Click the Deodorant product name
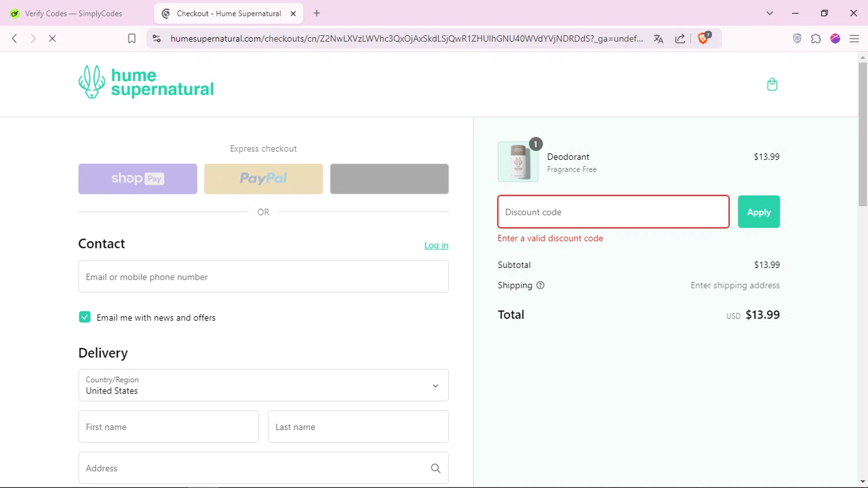The width and height of the screenshot is (868, 488). [568, 157]
